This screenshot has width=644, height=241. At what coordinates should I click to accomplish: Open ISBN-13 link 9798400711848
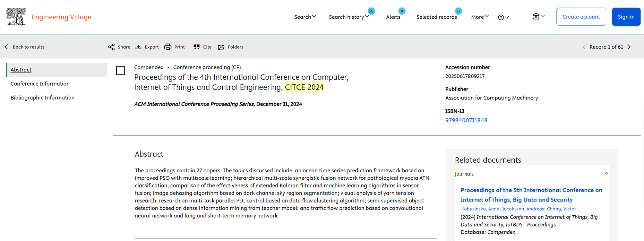(x=466, y=120)
